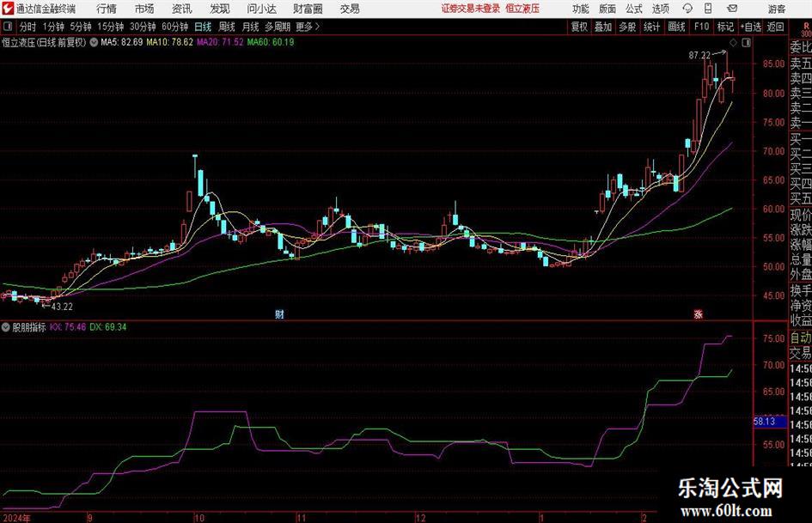Screen dimensions: 812x523
Task: Click the 恒立液压(日线 前复权) chart title
Action: click(x=44, y=42)
